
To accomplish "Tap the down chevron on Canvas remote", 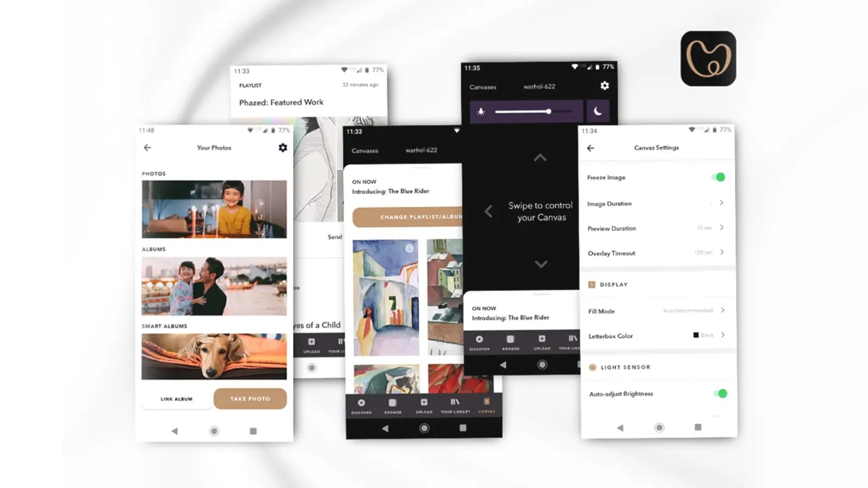I will tap(541, 264).
